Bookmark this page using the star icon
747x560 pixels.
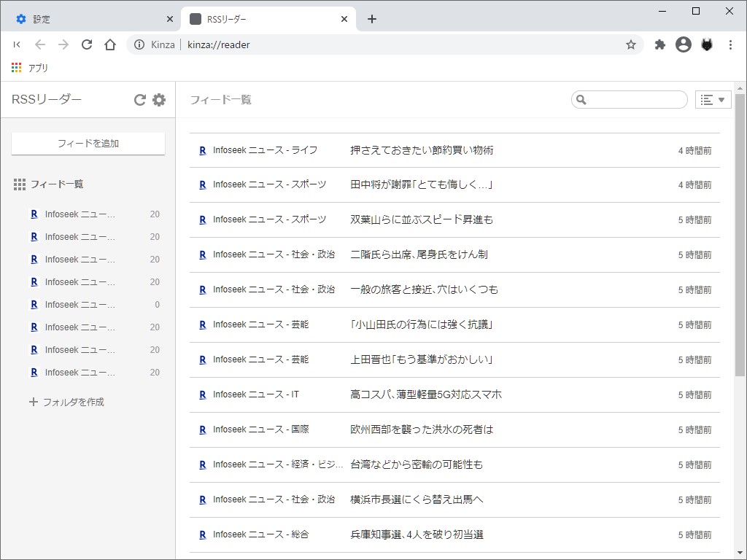pyautogui.click(x=630, y=44)
